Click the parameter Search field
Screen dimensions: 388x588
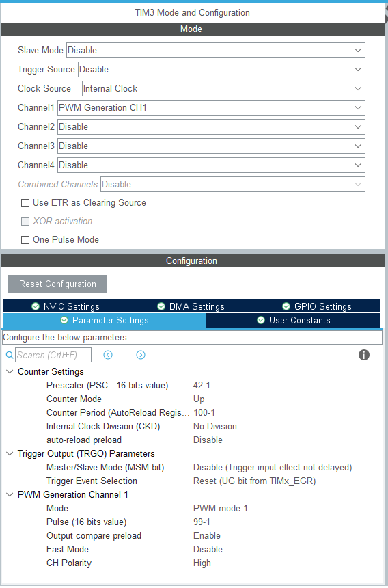click(x=53, y=355)
